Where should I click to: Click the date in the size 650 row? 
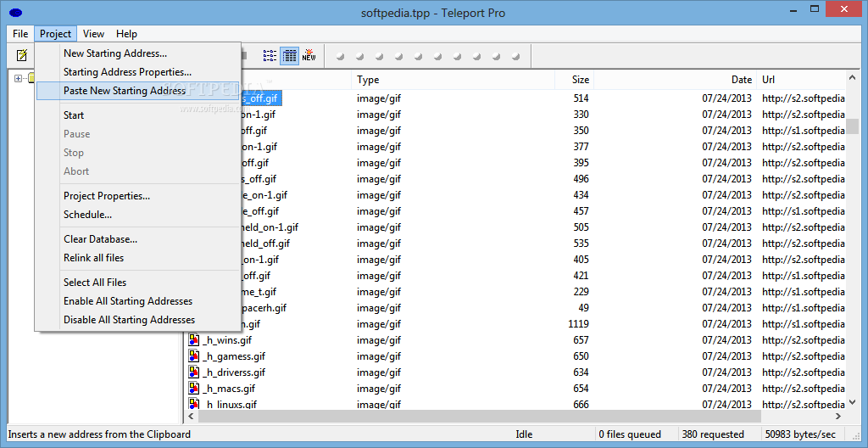point(726,356)
